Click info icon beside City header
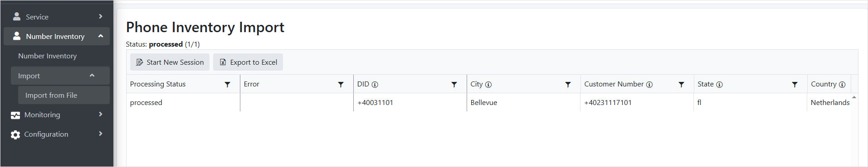 (488, 85)
